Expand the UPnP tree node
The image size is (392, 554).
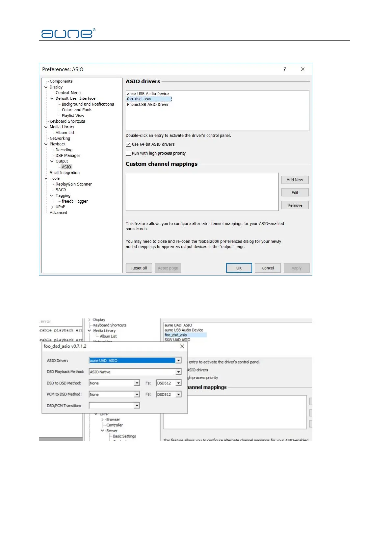point(52,207)
